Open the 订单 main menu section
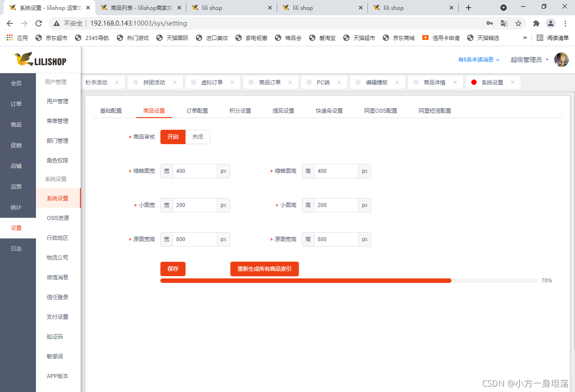 pyautogui.click(x=18, y=104)
